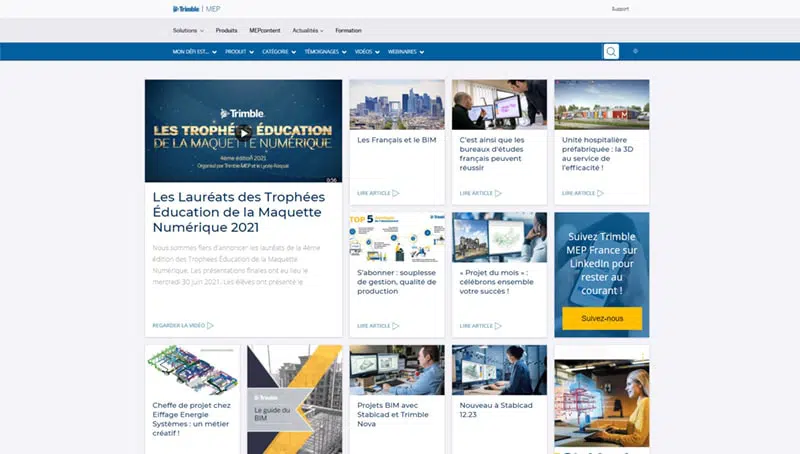Click arrow icon next to Regarder la vidéo
The height and width of the screenshot is (454, 800).
pos(210,325)
